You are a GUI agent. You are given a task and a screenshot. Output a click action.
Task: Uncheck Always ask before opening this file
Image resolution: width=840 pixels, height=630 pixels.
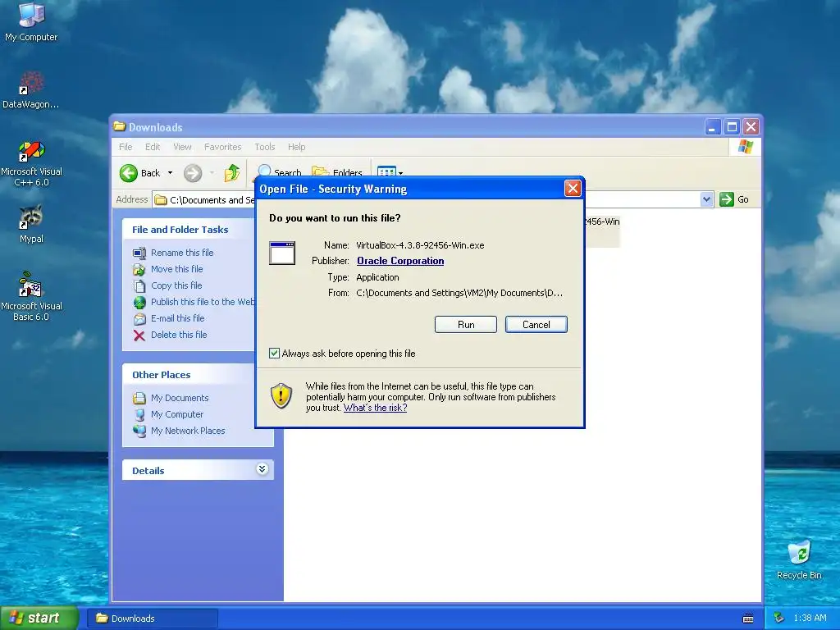274,353
